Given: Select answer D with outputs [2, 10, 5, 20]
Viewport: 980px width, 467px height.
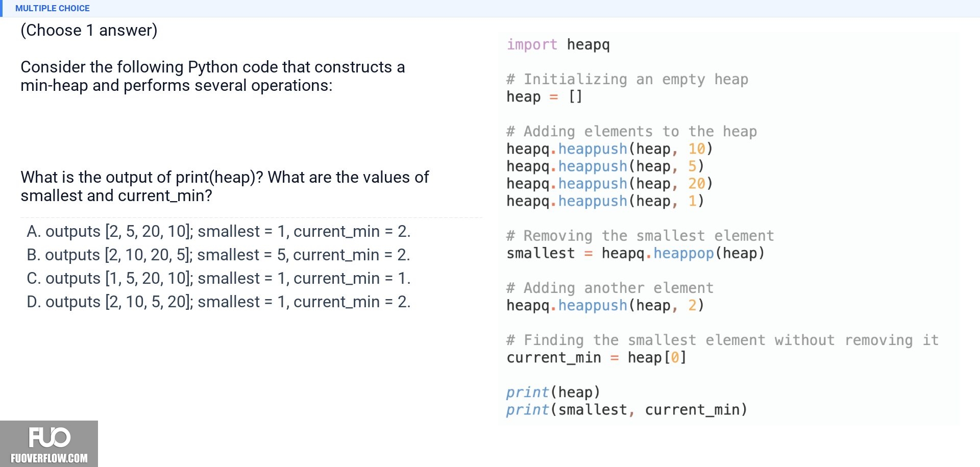Looking at the screenshot, I should coord(218,302).
